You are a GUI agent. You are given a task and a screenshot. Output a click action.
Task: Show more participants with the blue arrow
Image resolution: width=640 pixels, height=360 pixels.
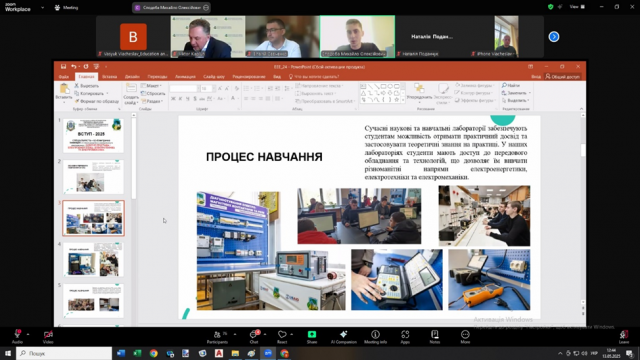click(x=553, y=37)
